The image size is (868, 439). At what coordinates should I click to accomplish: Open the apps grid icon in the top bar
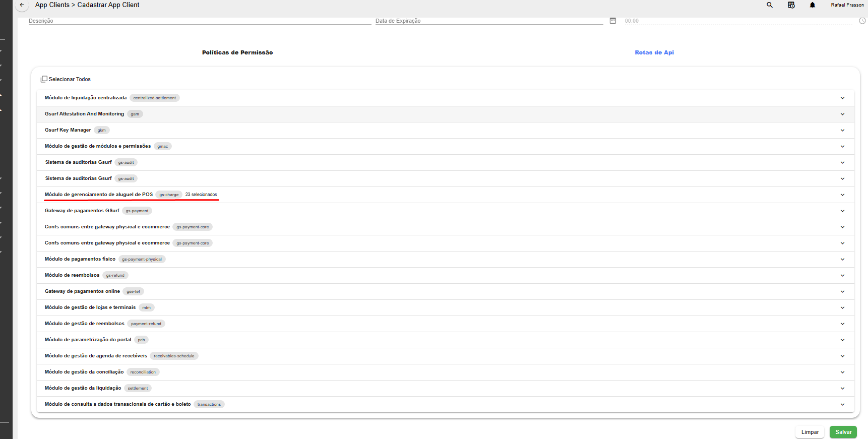(791, 5)
